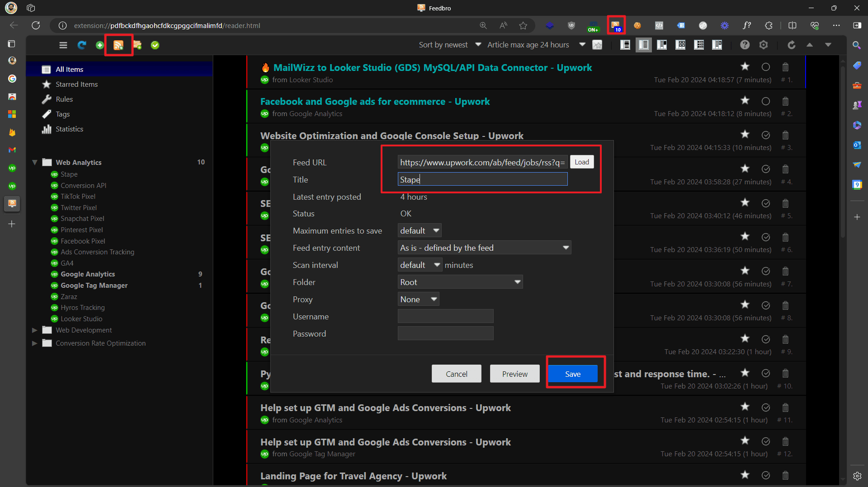Image resolution: width=868 pixels, height=487 pixels.
Task: Open the Statistics section
Action: click(x=69, y=129)
